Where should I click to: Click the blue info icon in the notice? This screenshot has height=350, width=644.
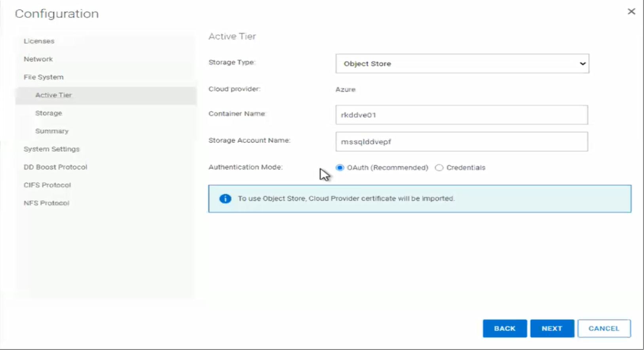225,199
